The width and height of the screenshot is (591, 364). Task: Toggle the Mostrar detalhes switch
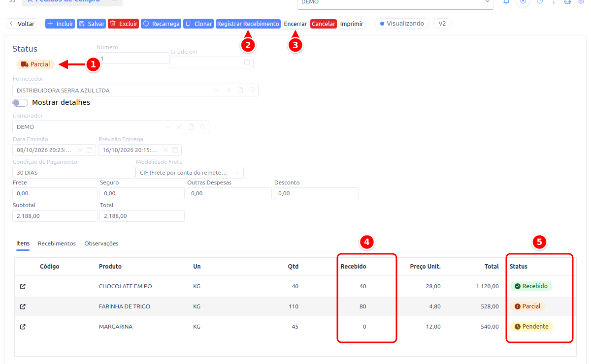(20, 103)
